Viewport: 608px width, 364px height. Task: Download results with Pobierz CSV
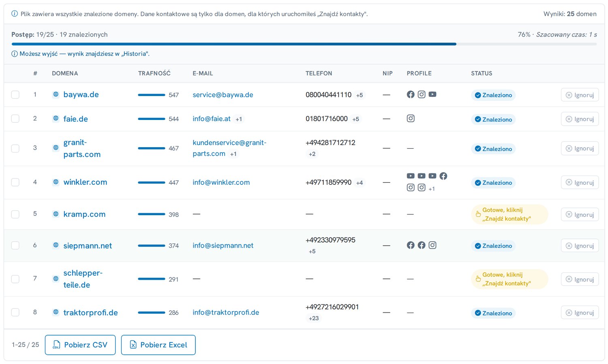pyautogui.click(x=80, y=345)
